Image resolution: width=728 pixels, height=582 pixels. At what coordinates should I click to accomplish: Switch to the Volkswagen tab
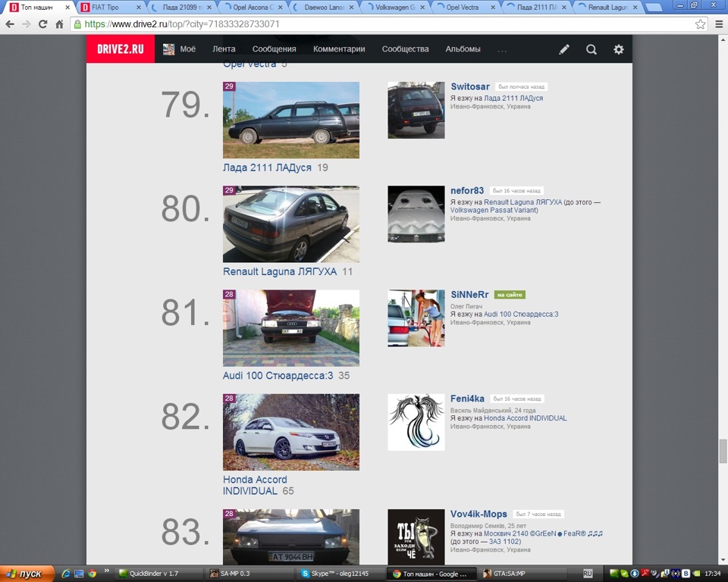click(394, 8)
